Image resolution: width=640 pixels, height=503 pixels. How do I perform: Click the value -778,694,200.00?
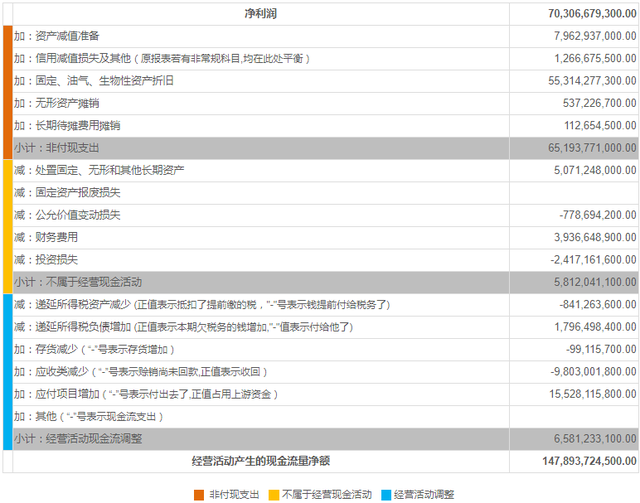(x=598, y=215)
